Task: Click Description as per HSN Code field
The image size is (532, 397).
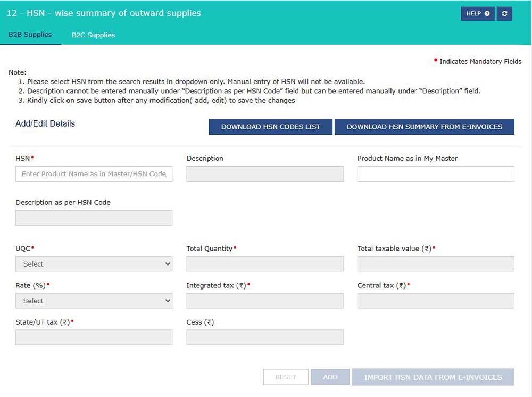Action: [x=94, y=218]
